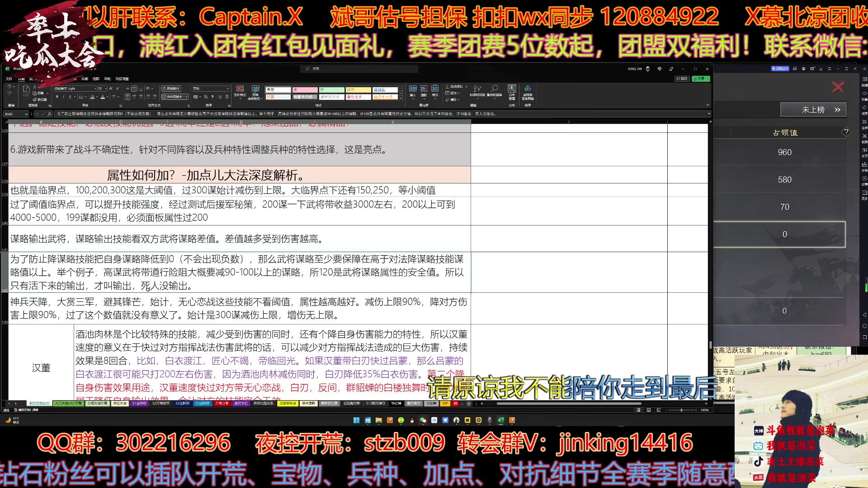
Task: Toggle middle vertical alignment
Action: coord(134,89)
